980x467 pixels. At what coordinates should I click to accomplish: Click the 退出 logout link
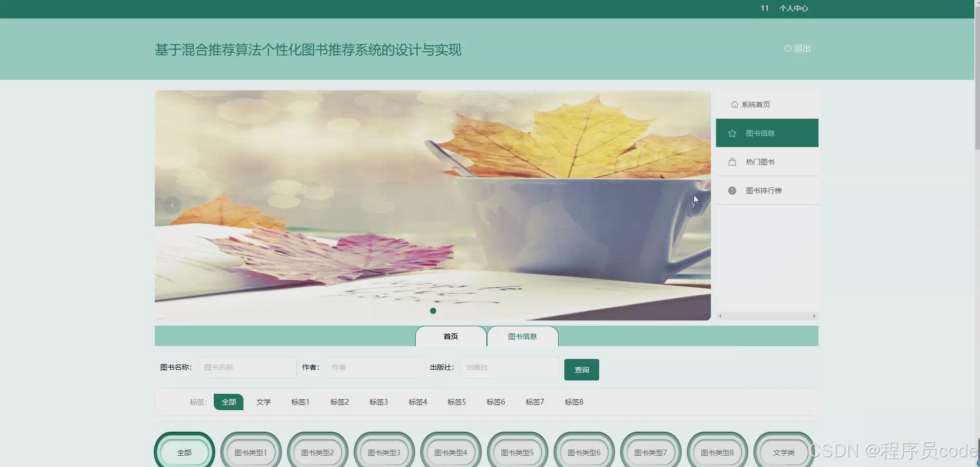798,48
